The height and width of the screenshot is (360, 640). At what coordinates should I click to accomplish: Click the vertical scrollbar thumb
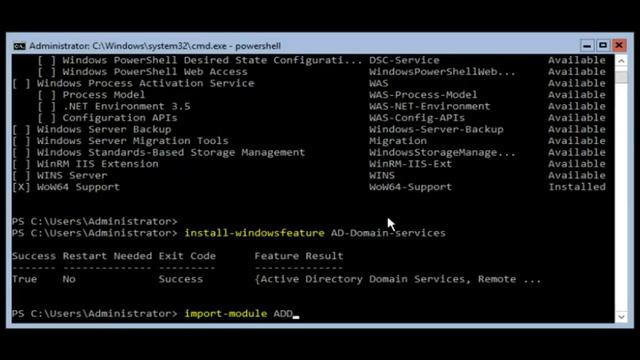click(x=621, y=77)
